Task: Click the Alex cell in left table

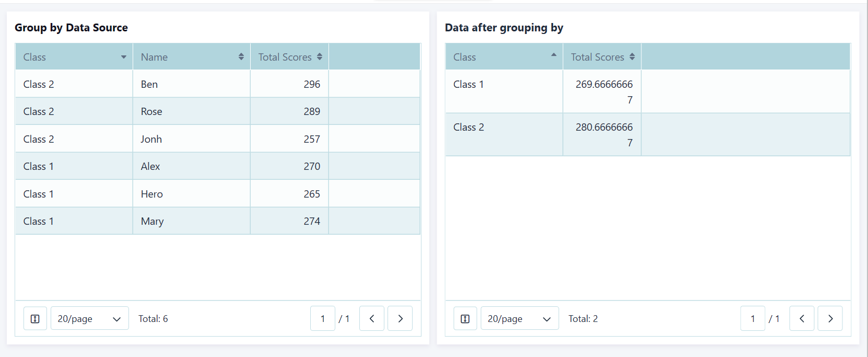Action: (150, 166)
